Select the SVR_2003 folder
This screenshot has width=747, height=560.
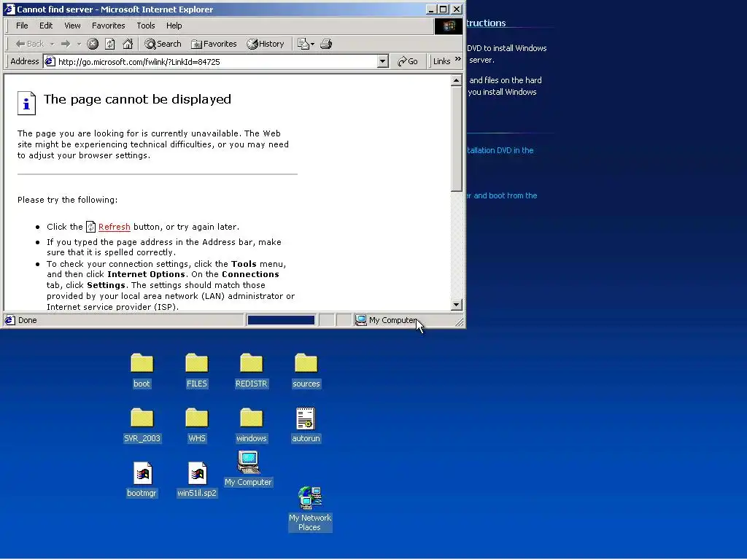coord(142,426)
